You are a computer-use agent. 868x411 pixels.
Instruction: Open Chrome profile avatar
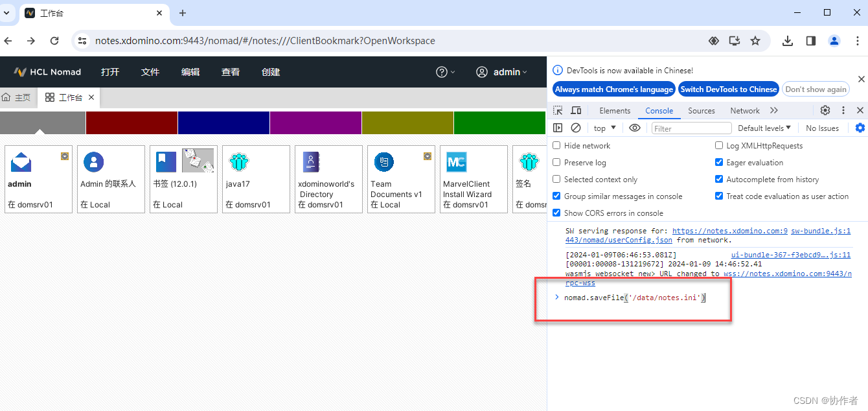tap(834, 41)
